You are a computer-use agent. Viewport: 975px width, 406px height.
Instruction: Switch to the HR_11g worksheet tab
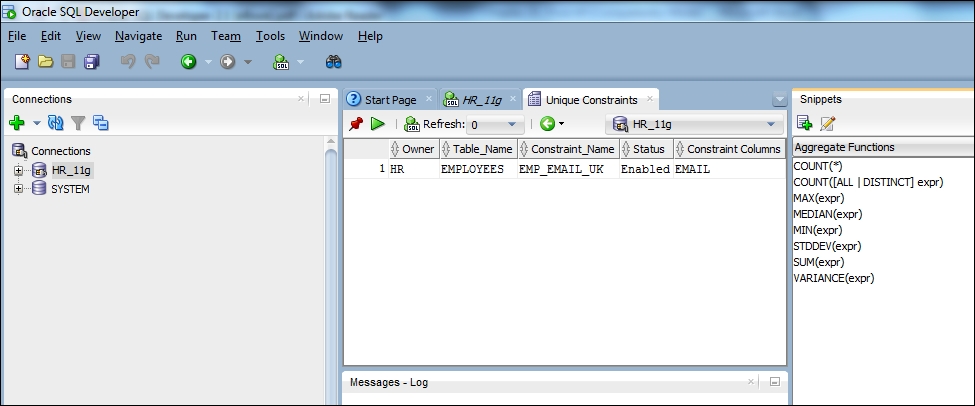479,99
